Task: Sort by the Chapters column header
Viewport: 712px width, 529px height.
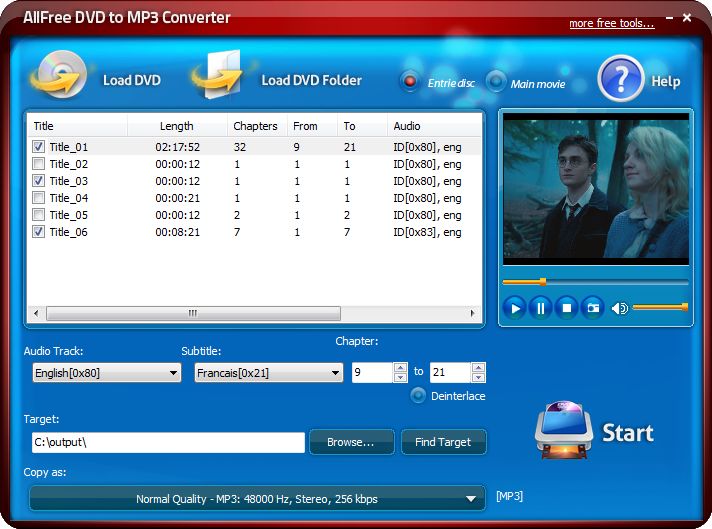Action: click(257, 126)
